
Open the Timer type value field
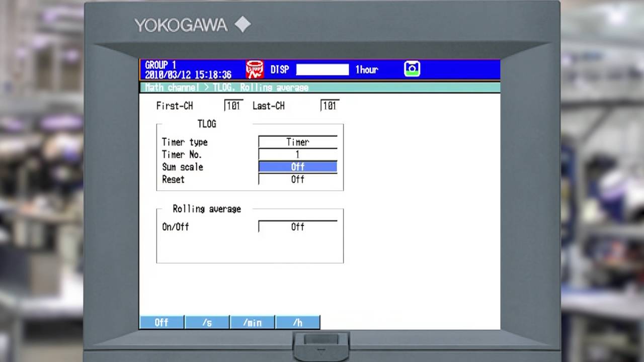point(298,142)
